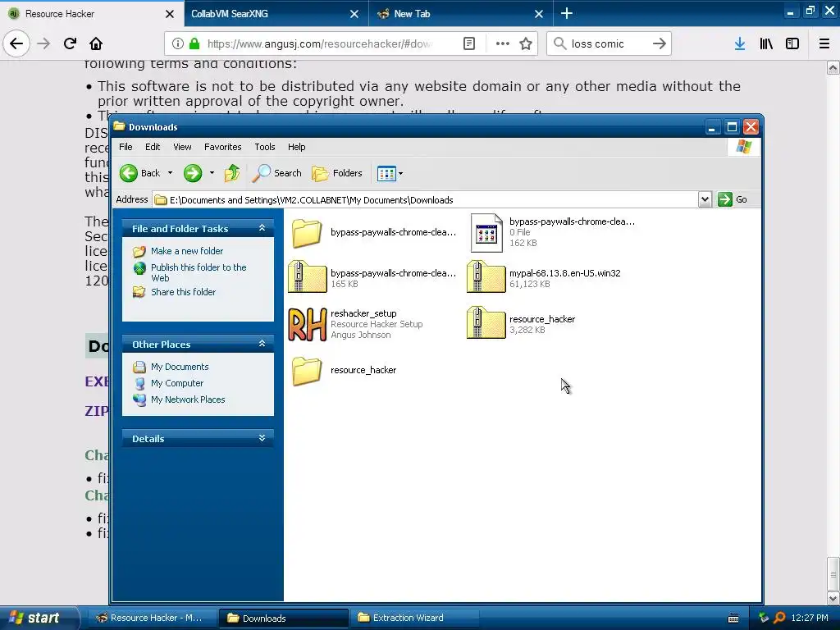The width and height of the screenshot is (840, 630).
Task: Select the resource_hacker folder icon
Action: (307, 371)
